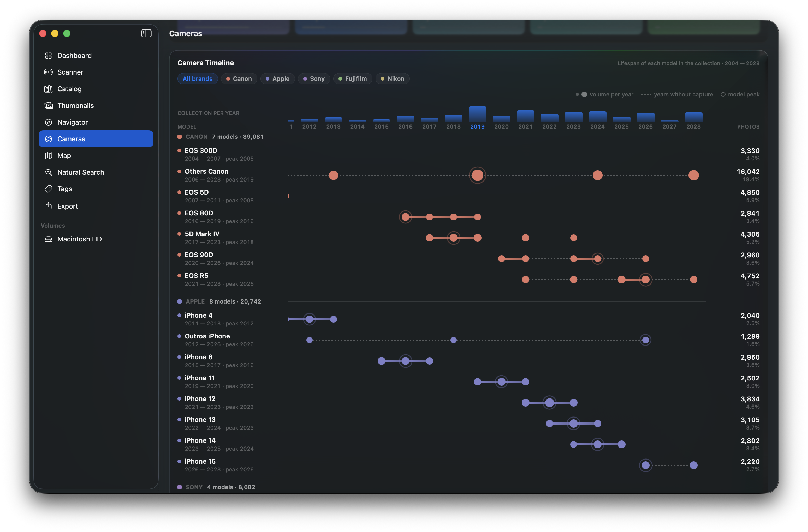
Task: Click the Navigator compass icon
Action: [49, 122]
